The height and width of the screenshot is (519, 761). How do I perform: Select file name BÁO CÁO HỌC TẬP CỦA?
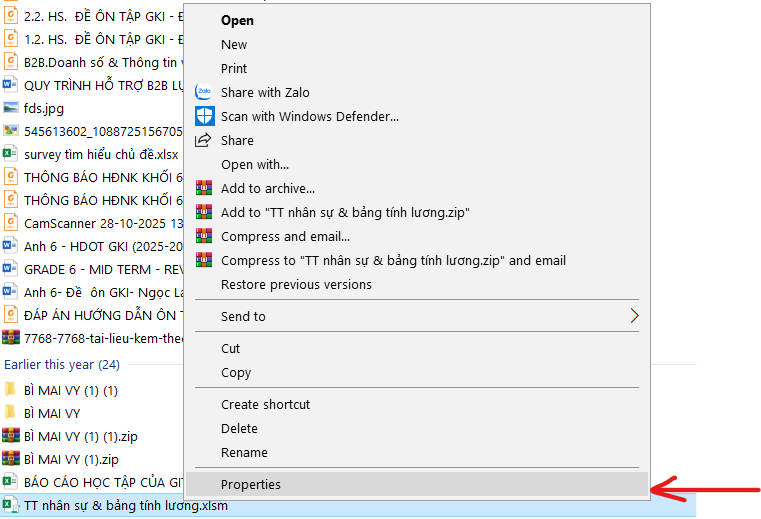click(x=103, y=483)
